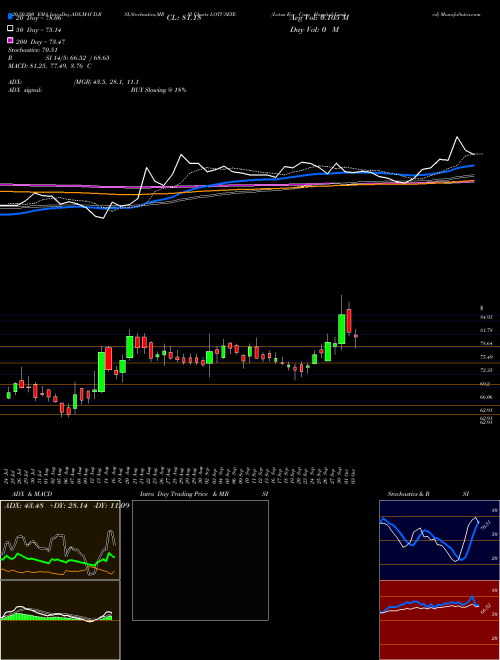
Task: Click the blue Stochastics chart panel
Action: tap(439, 540)
